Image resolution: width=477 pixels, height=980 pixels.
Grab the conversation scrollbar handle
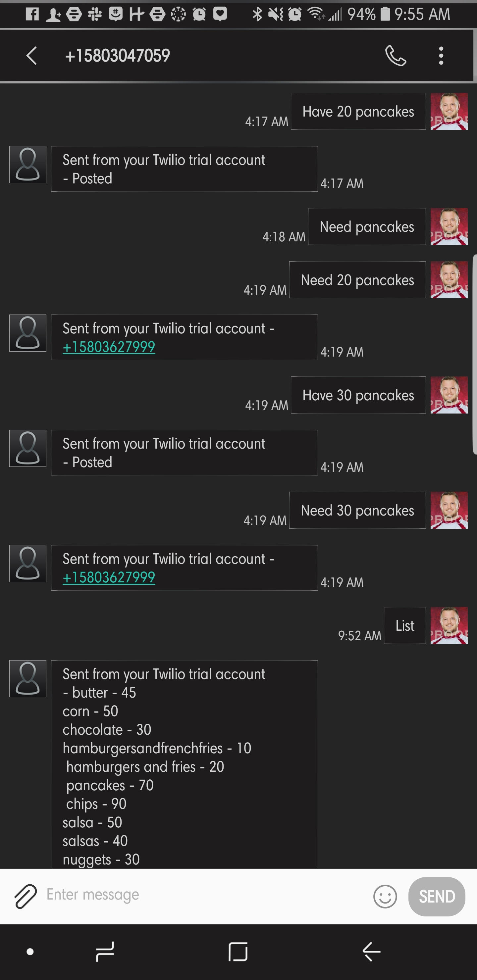point(474,355)
